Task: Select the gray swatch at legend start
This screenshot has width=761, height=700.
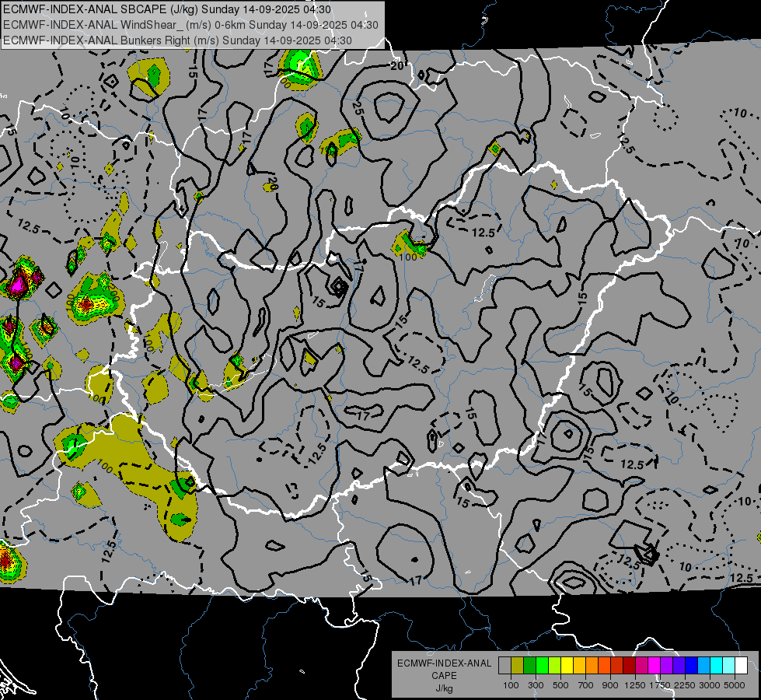Action: pos(504,665)
